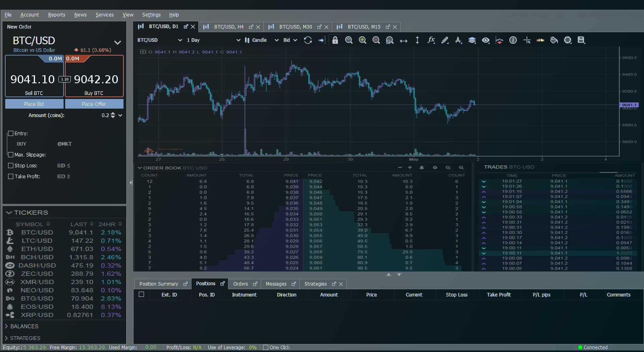Image resolution: width=644 pixels, height=352 pixels.
Task: Enable the Stop Loss checkbox
Action: [x=11, y=165]
